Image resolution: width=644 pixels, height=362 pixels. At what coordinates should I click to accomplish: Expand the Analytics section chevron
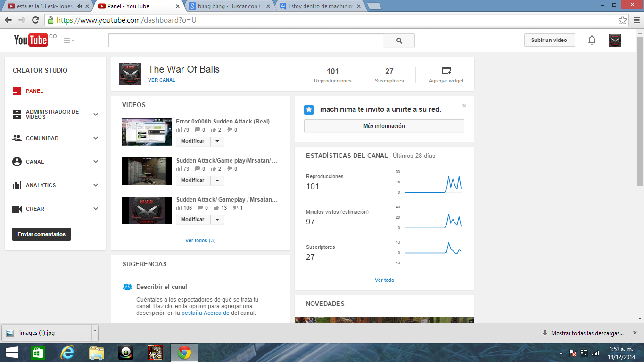[x=96, y=185]
